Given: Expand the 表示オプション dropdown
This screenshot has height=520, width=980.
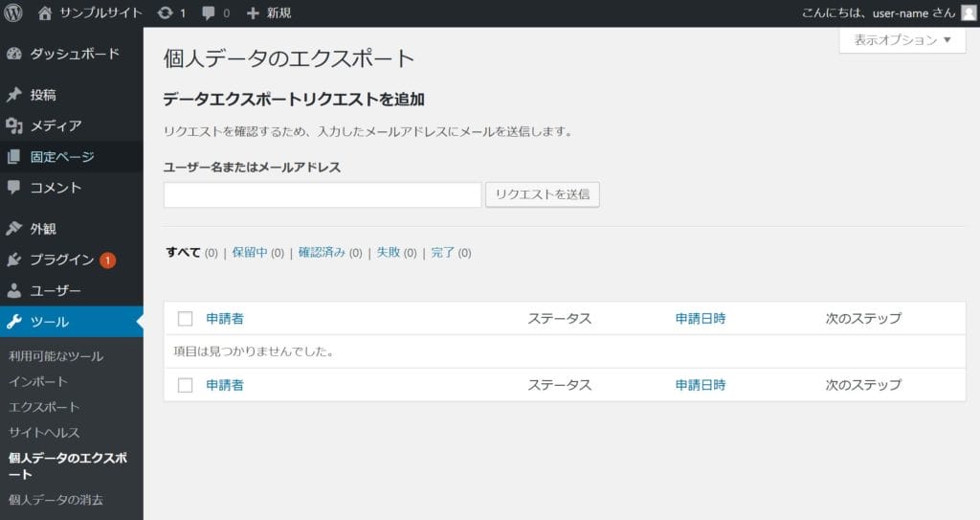Looking at the screenshot, I should pos(902,40).
